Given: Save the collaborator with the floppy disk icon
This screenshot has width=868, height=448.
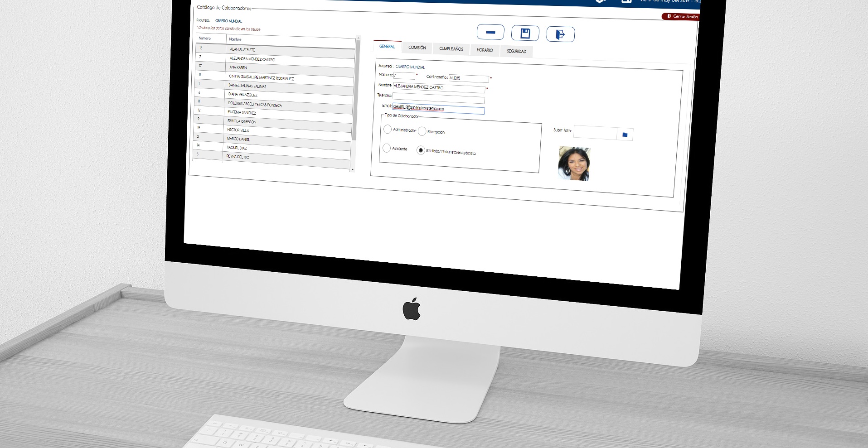Looking at the screenshot, I should [525, 34].
